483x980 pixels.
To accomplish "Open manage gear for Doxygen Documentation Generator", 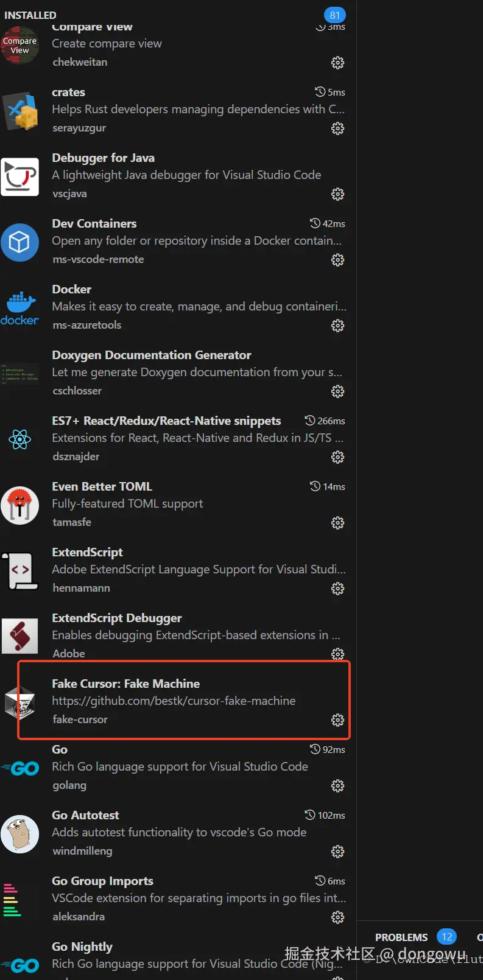I will coord(337,391).
